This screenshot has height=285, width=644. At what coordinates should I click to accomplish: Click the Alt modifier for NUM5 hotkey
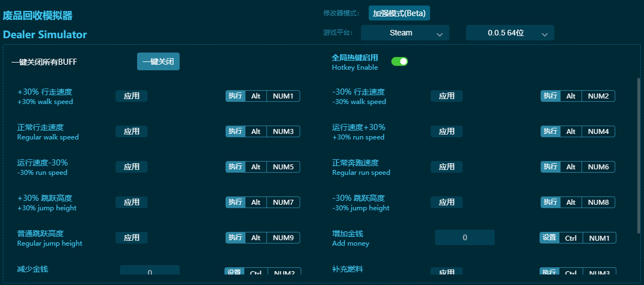click(x=256, y=167)
